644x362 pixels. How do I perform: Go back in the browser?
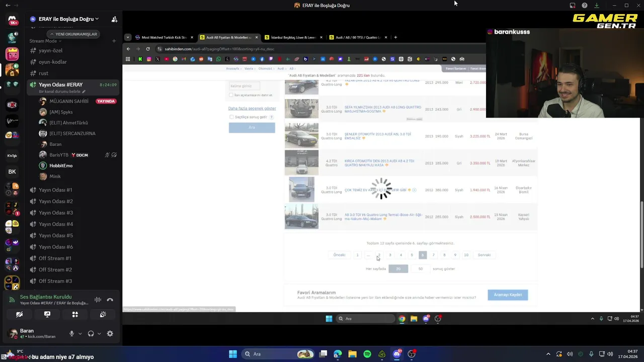pos(128,49)
